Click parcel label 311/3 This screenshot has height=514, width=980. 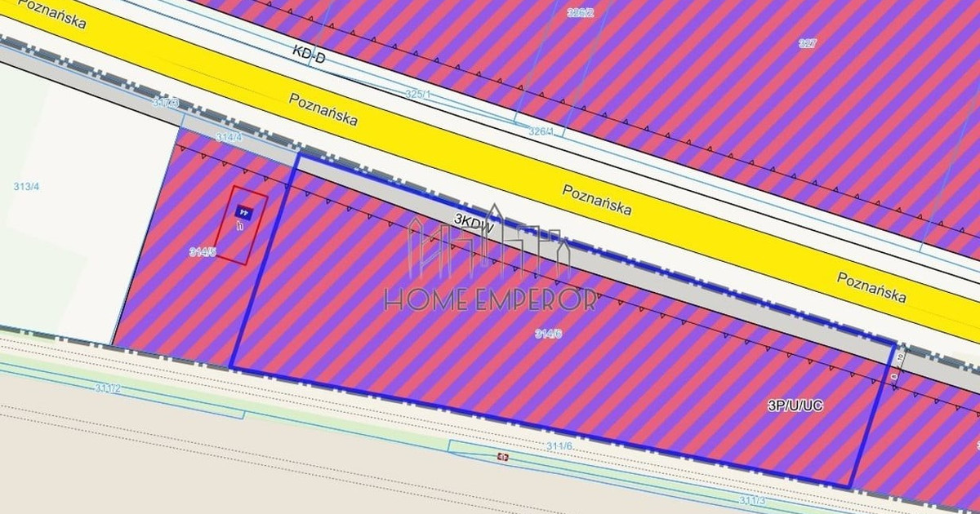tap(753, 499)
